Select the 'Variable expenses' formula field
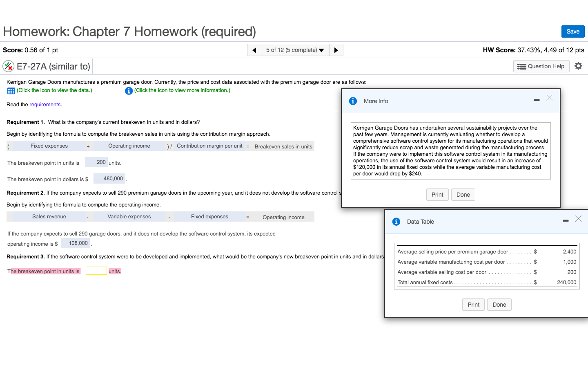Viewport: 588px width, 368px height. (129, 217)
